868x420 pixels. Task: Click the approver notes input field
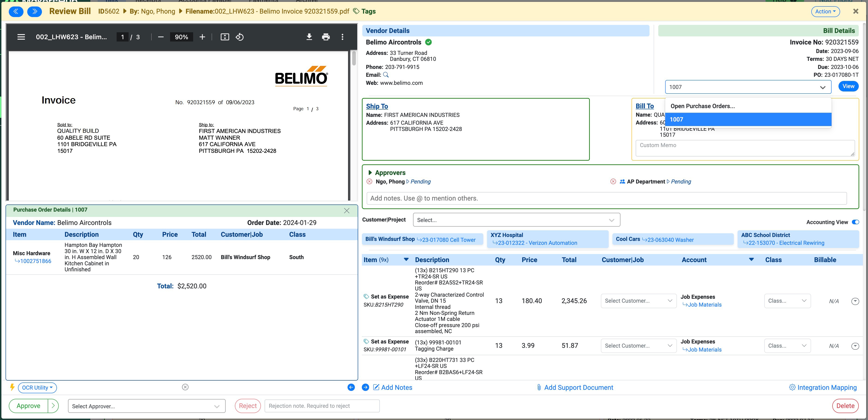(x=606, y=198)
